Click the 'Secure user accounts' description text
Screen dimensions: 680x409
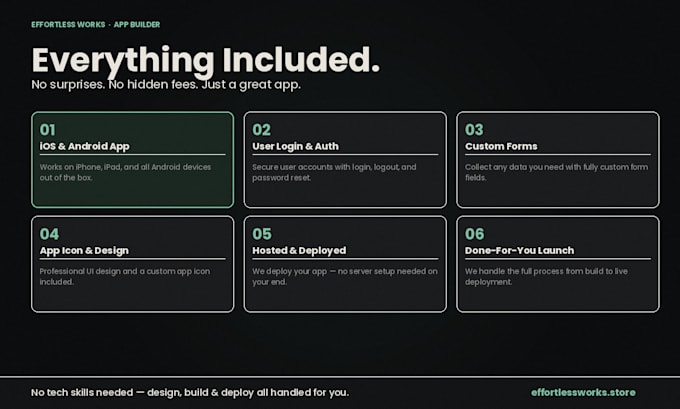coord(334,172)
